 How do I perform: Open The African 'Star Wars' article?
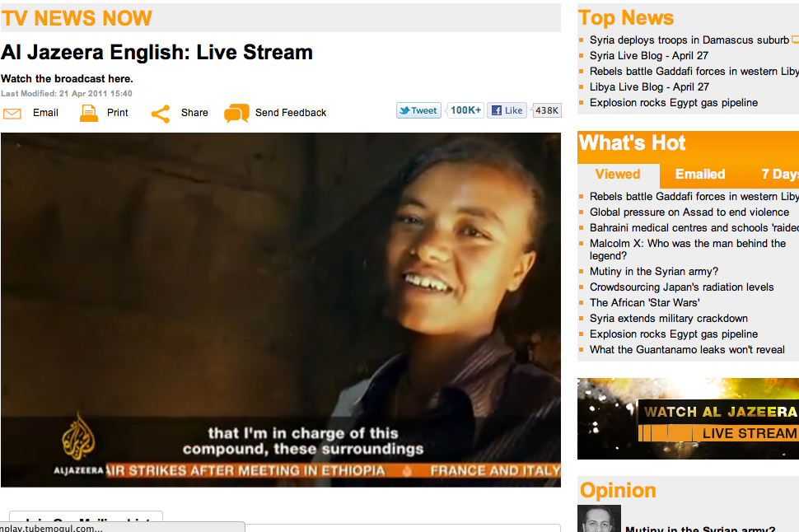pos(647,302)
